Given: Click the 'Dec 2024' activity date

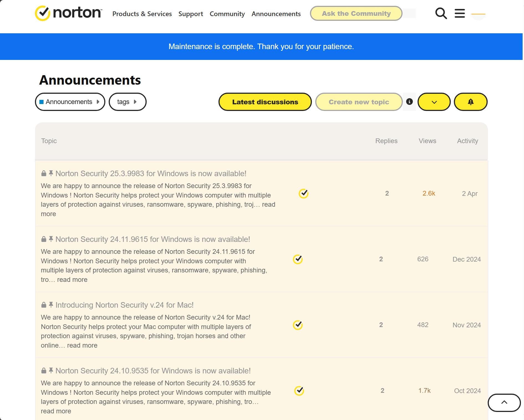Looking at the screenshot, I should (x=467, y=259).
